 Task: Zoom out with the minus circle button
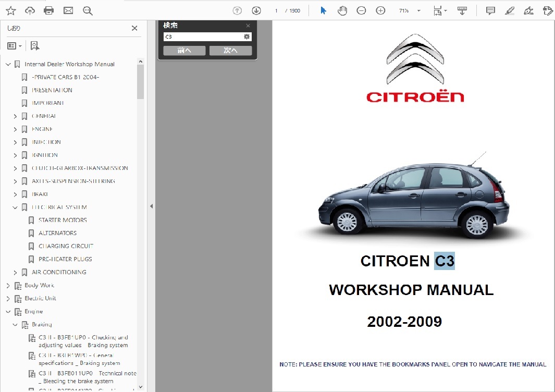tap(361, 10)
